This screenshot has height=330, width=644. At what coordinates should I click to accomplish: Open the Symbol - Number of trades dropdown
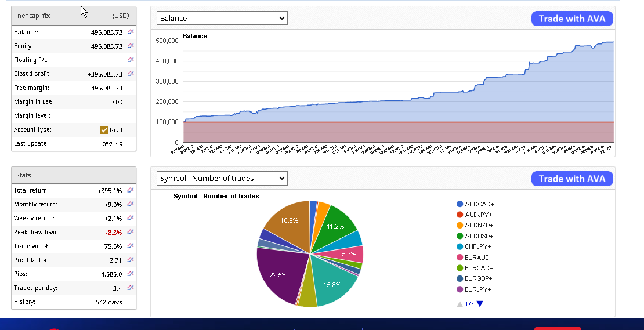[222, 178]
